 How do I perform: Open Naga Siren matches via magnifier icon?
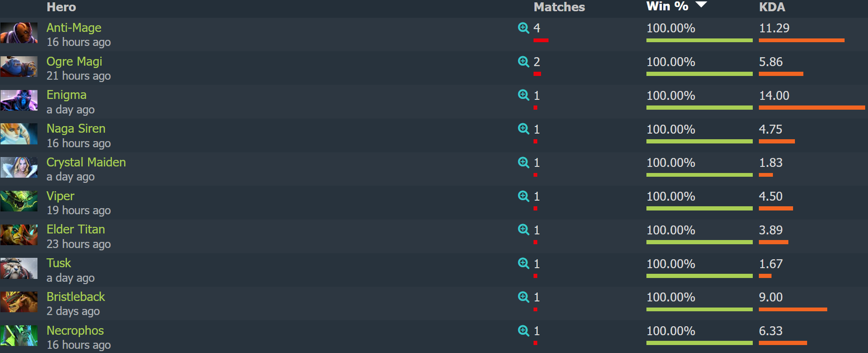point(523,129)
